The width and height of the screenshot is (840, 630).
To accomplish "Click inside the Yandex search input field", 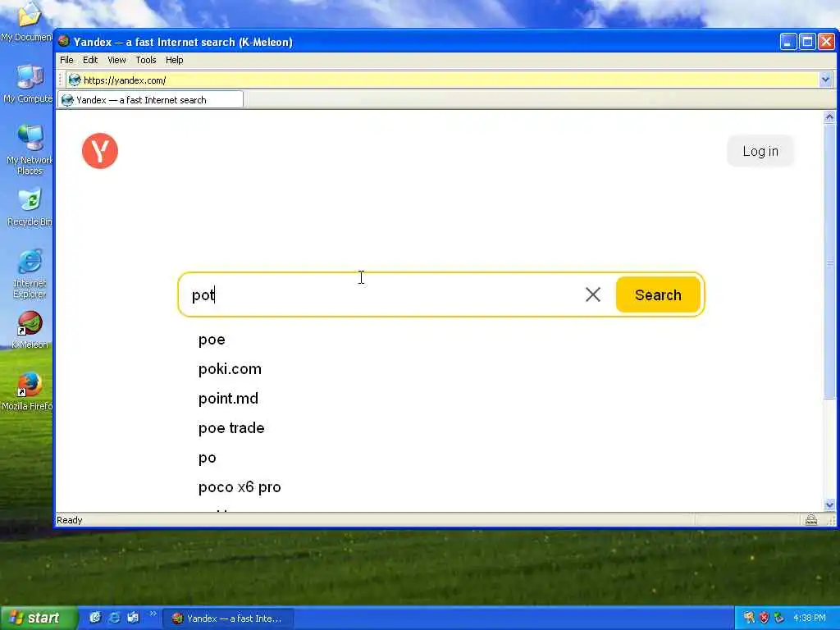I will 386,294.
